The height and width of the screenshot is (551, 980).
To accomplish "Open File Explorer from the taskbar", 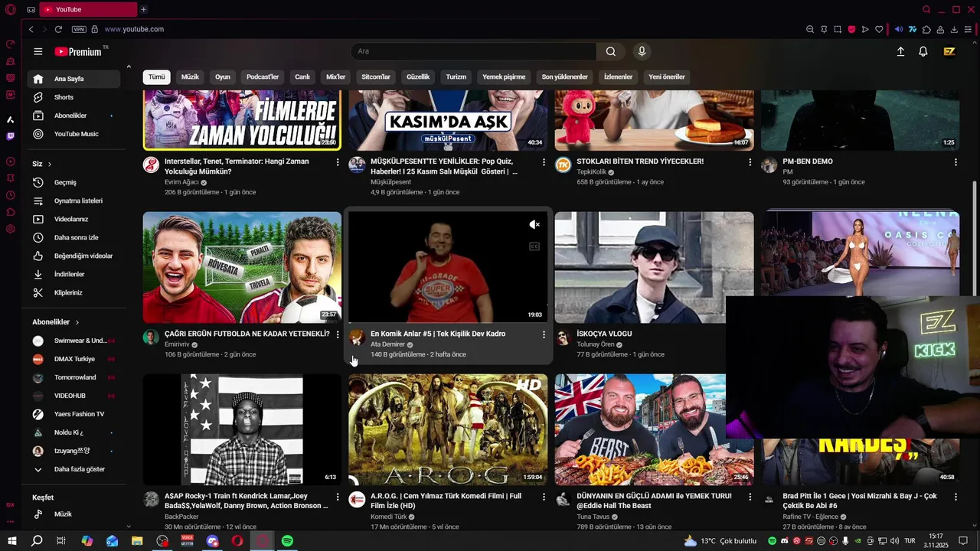I will point(137,541).
